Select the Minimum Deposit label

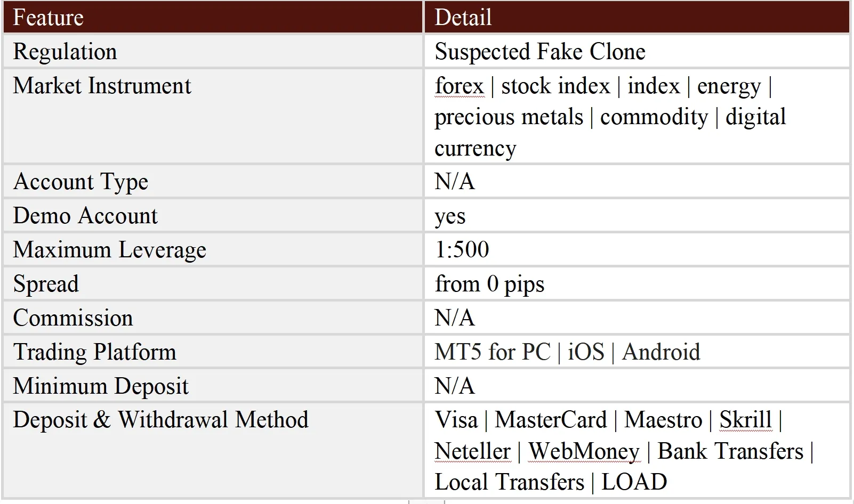pyautogui.click(x=101, y=386)
